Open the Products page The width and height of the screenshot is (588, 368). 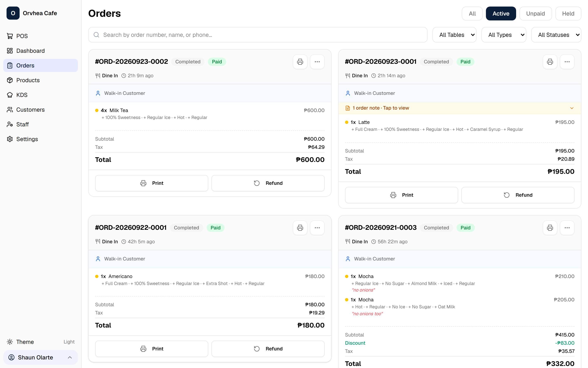pos(41,80)
